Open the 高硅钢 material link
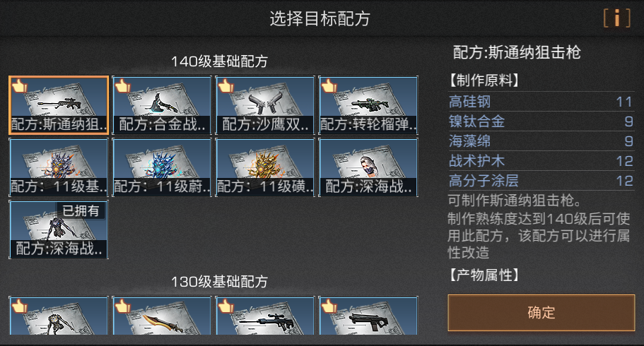This screenshot has width=644, height=346. (469, 102)
